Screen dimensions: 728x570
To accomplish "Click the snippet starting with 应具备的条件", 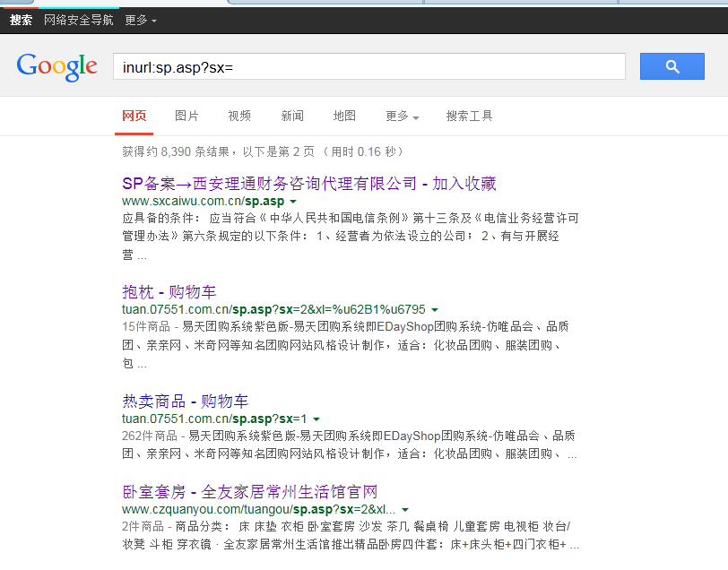I will pos(351,237).
